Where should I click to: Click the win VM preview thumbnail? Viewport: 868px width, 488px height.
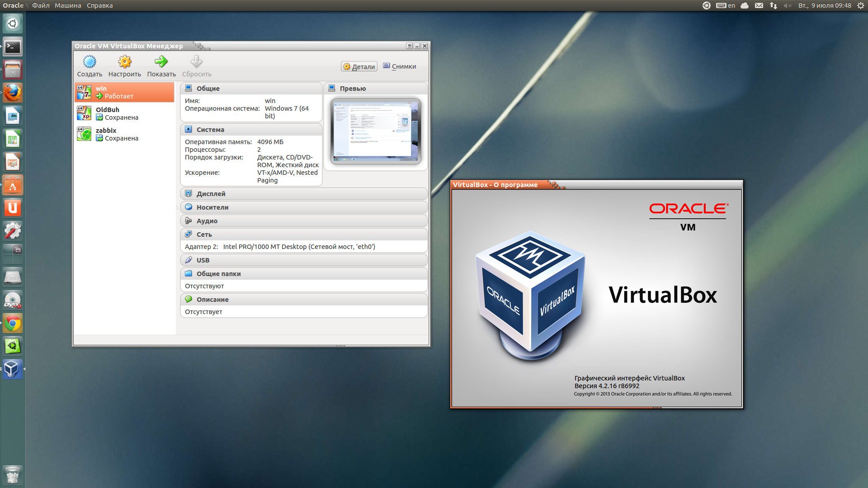pos(376,131)
